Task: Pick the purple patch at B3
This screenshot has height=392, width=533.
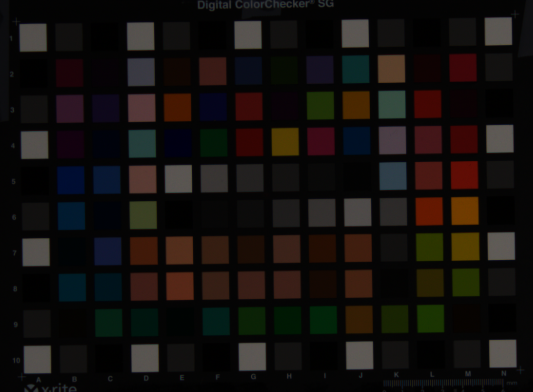Action: 70,108
